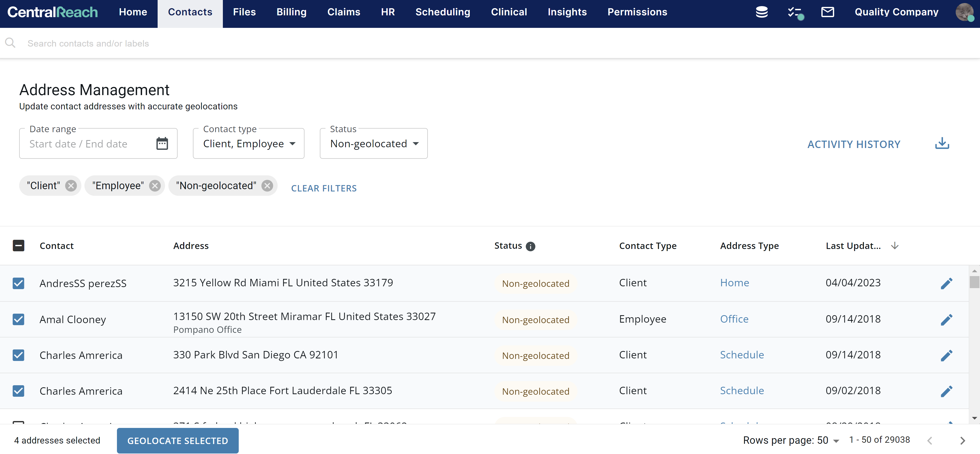Edit AndresSS perezSS address with pencil icon
This screenshot has width=980, height=454.
[x=946, y=283]
